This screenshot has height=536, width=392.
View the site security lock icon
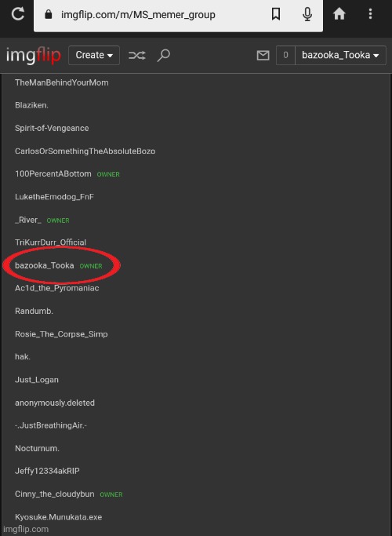49,15
